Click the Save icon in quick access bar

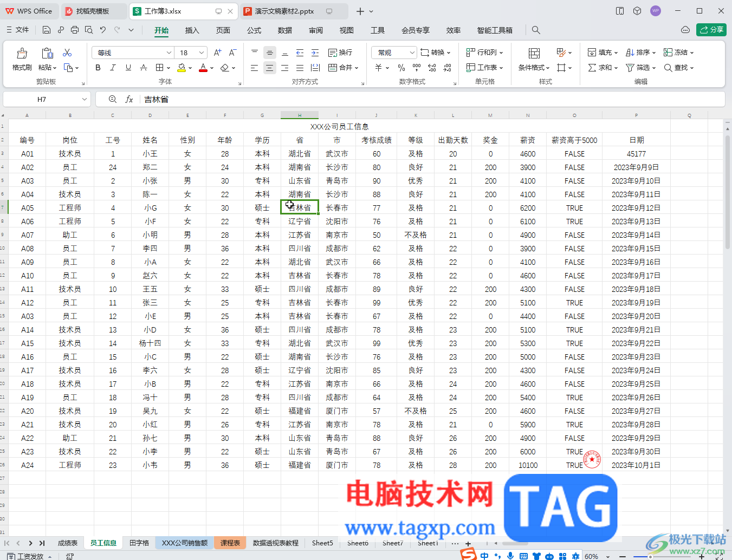(x=47, y=30)
